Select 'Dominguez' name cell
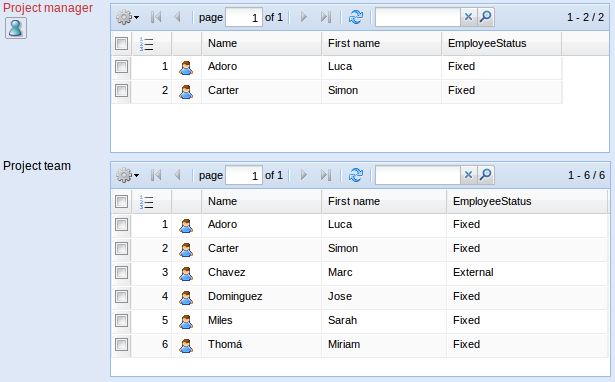Image resolution: width=615 pixels, height=382 pixels. 262,297
